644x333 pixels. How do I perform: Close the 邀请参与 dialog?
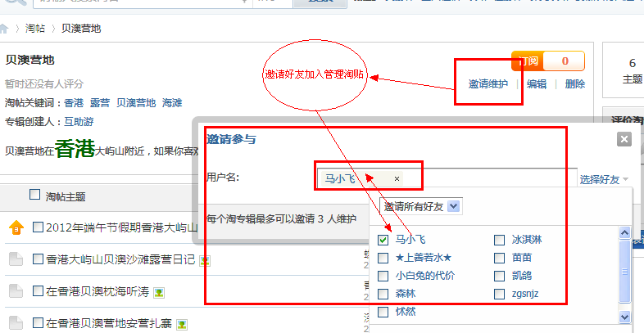[624, 139]
